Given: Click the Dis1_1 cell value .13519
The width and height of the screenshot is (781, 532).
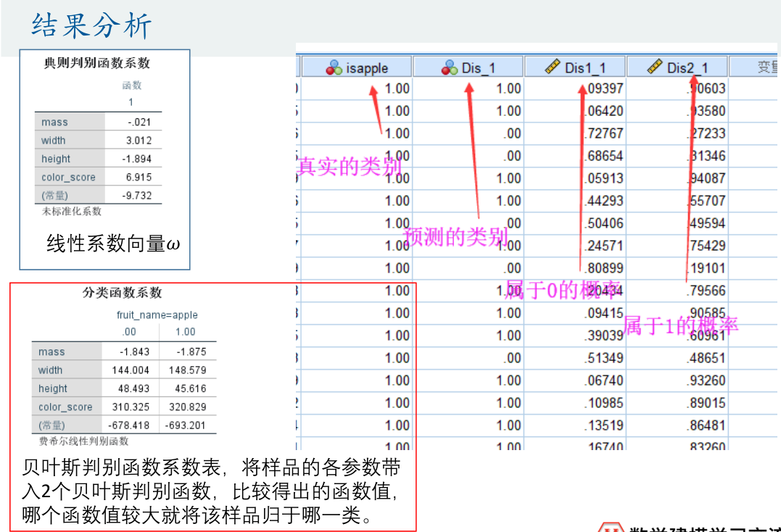Looking at the screenshot, I should (603, 425).
